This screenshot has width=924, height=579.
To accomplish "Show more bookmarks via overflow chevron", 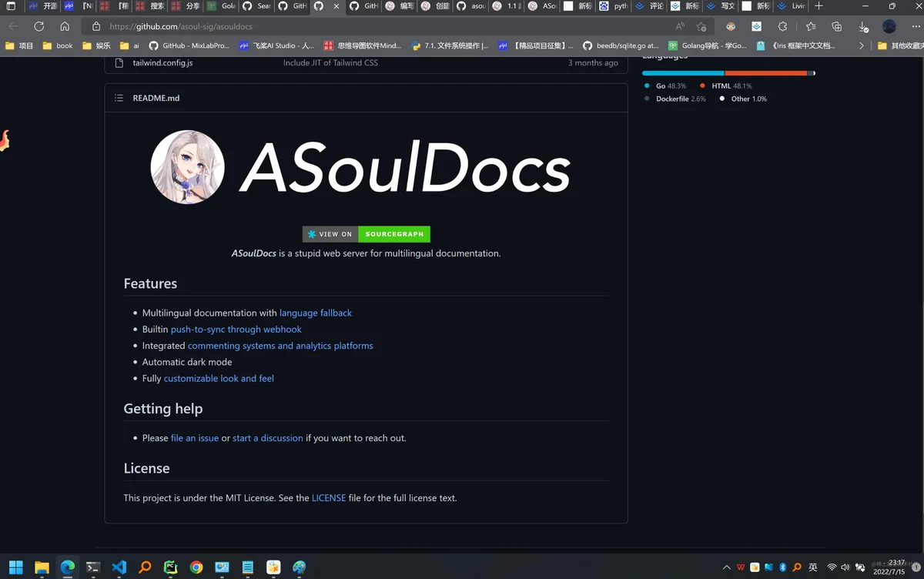I will [x=862, y=45].
